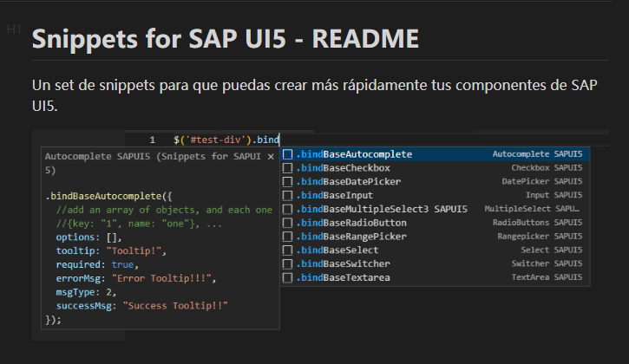Image resolution: width=629 pixels, height=364 pixels.
Task: Click 'tooltip: "Tooltip!"' line in preview
Action: click(x=111, y=251)
